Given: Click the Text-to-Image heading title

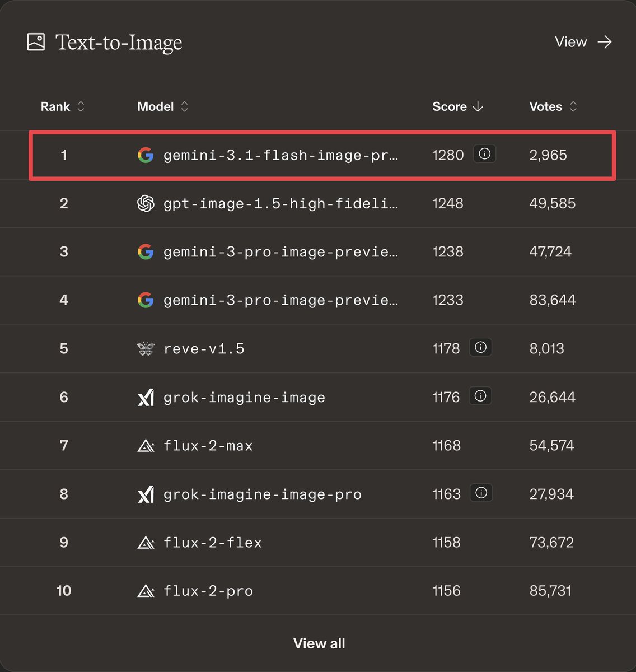Looking at the screenshot, I should click(119, 43).
